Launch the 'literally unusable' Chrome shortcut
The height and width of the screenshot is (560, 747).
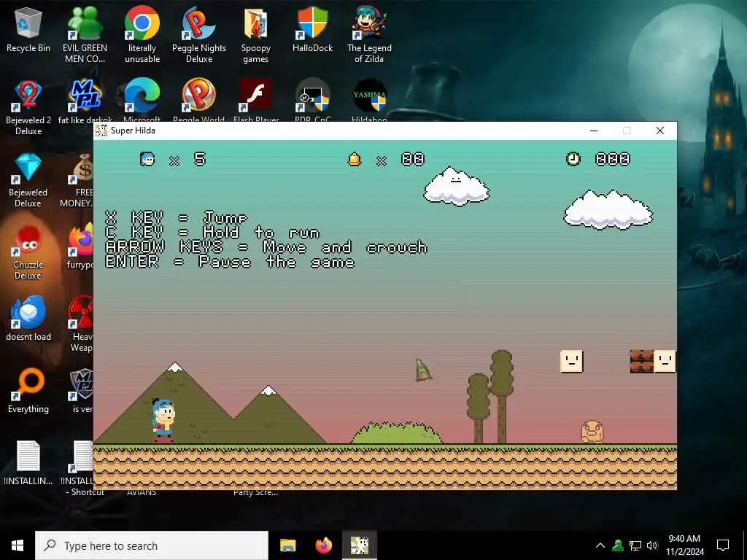coord(142,34)
